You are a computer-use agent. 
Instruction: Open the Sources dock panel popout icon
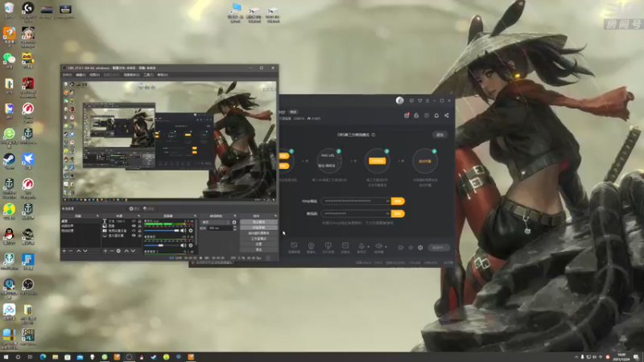coord(138,216)
